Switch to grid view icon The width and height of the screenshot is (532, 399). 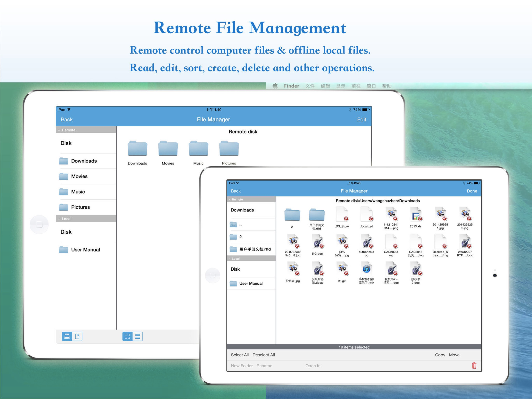click(128, 336)
